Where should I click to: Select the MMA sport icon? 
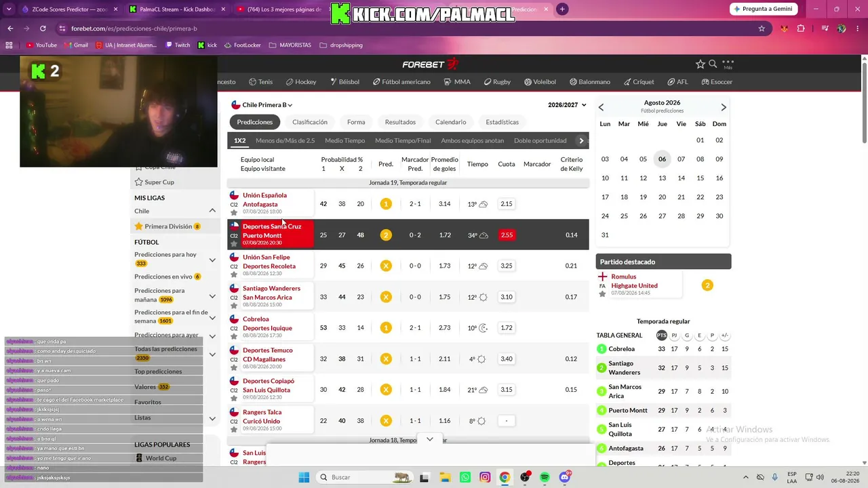tap(448, 82)
